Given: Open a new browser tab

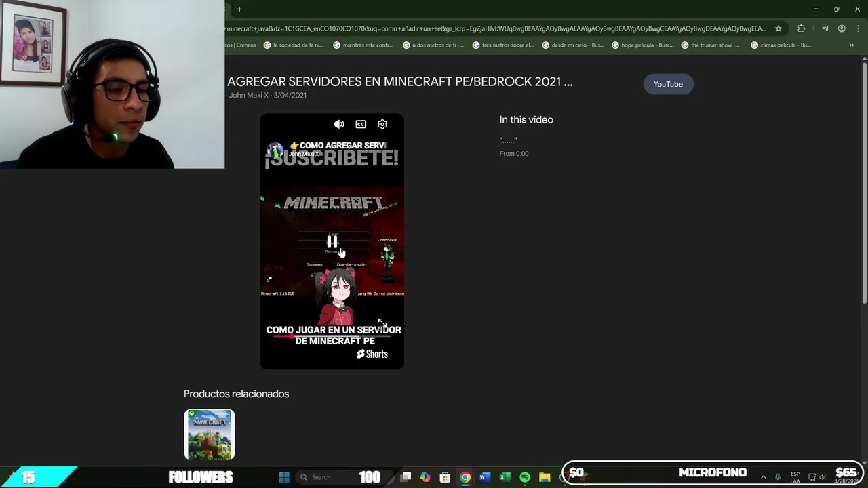Looking at the screenshot, I should [239, 9].
